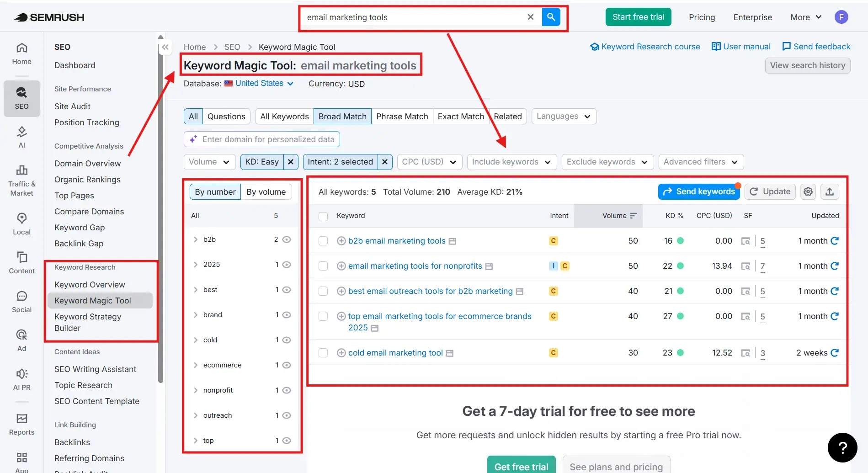Open the Reports section icon

click(x=21, y=424)
